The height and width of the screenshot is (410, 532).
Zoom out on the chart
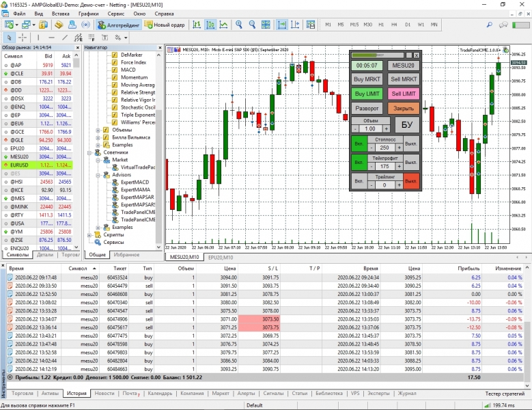pyautogui.click(x=252, y=25)
